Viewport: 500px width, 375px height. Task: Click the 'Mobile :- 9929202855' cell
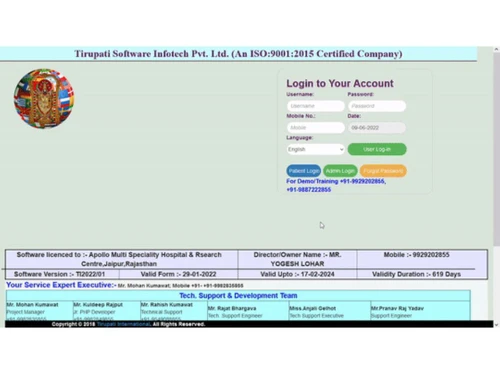coord(422,259)
